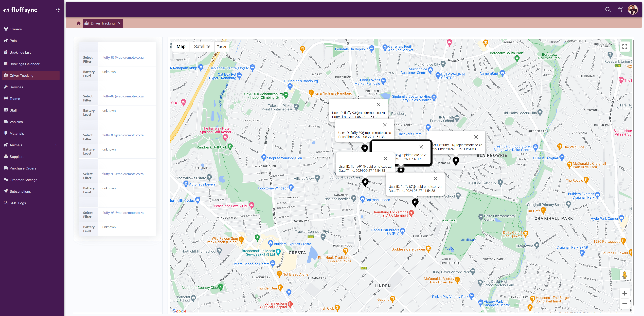Select driver fluffy-91@rapidremote.co.za link
The width and height of the screenshot is (644, 316).
point(123,174)
